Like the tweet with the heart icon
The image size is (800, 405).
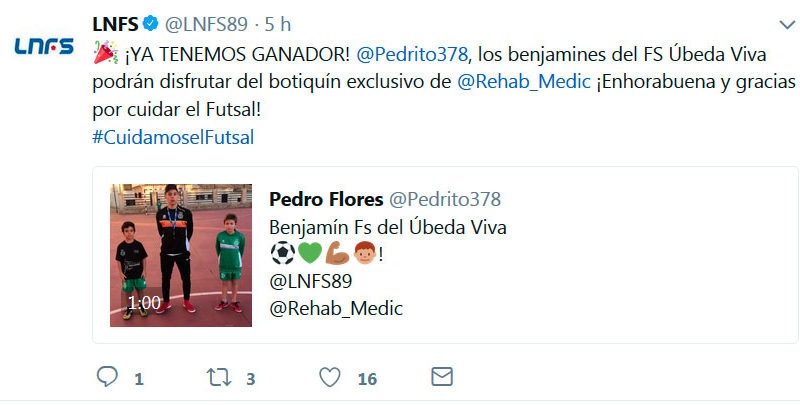[x=330, y=377]
